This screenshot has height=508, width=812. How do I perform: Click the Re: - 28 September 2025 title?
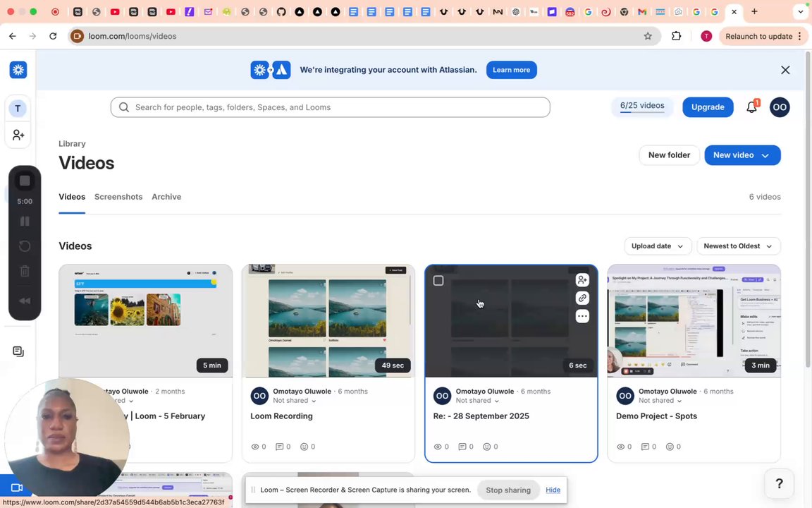click(x=481, y=416)
